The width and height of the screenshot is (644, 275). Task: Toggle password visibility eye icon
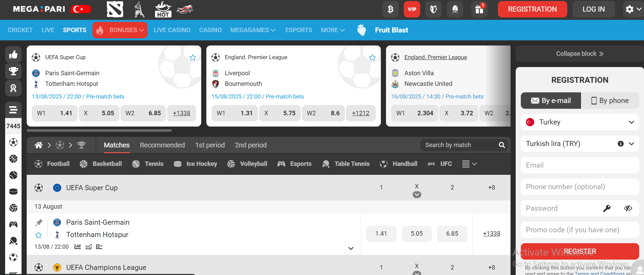(628, 208)
